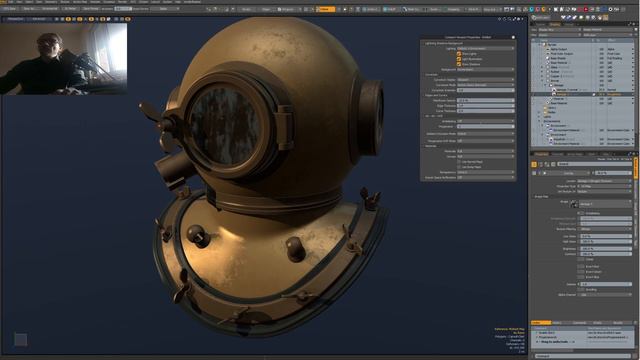Image resolution: width=640 pixels, height=360 pixels.
Task: Enable Use Normal Maps checkbox
Action: [x=459, y=162]
